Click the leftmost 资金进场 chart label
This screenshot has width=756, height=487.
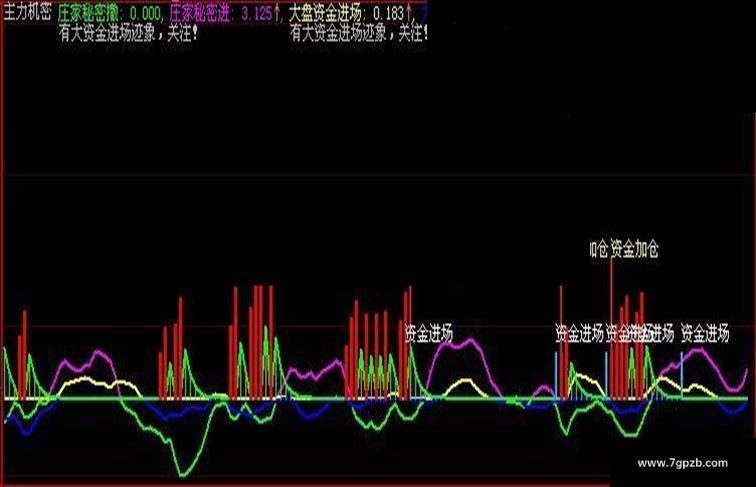pos(429,333)
